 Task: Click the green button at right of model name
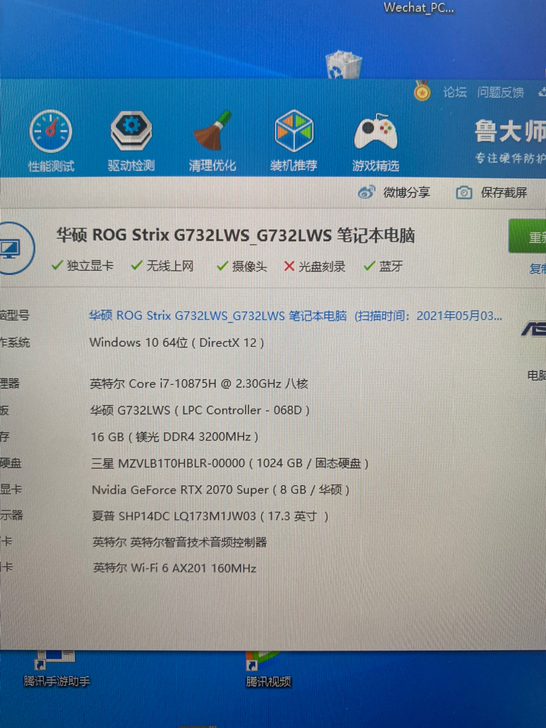pos(527,236)
